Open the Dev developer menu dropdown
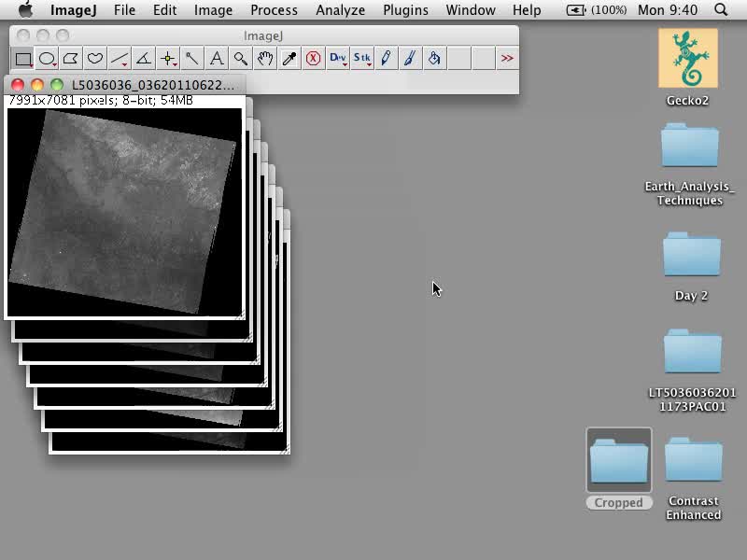 338,59
